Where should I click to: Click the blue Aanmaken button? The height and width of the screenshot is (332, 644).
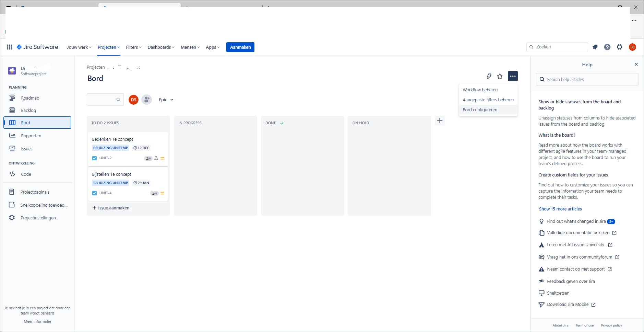click(240, 47)
